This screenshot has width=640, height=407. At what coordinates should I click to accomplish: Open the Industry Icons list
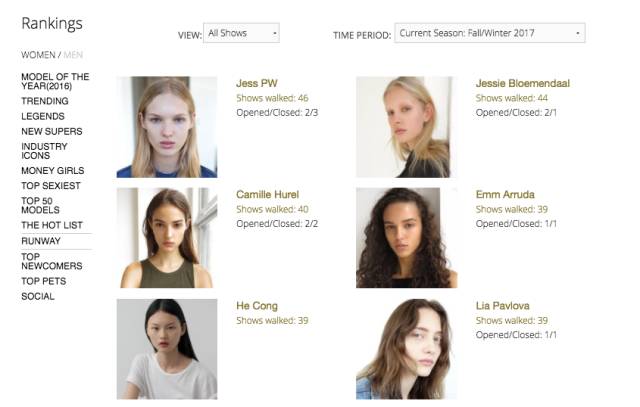coord(45,151)
